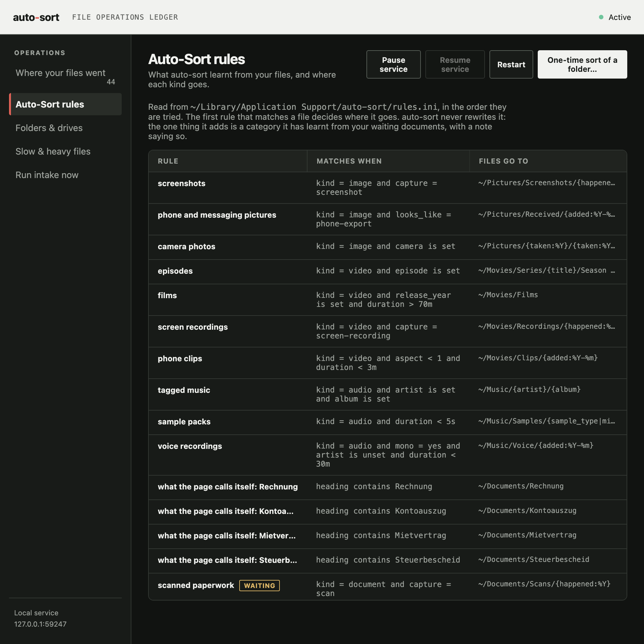Click the ~/Movies/Clips/{added:%Y-%m} destination
This screenshot has height=644, width=644.
538,358
